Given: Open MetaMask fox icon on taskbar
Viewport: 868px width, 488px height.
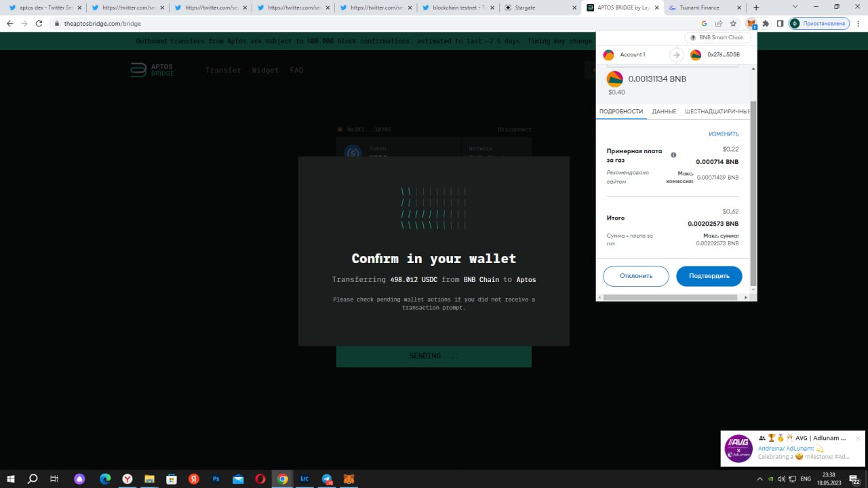Looking at the screenshot, I should coord(349,479).
